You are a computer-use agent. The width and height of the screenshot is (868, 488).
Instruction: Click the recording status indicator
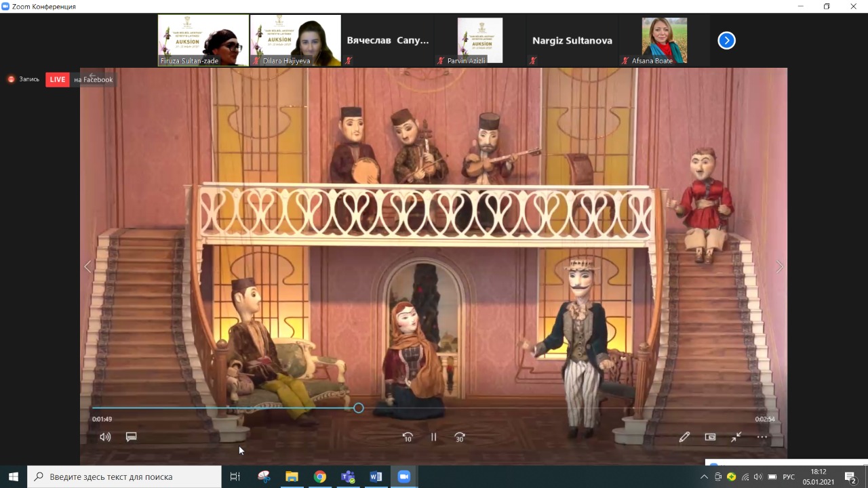[x=24, y=79]
